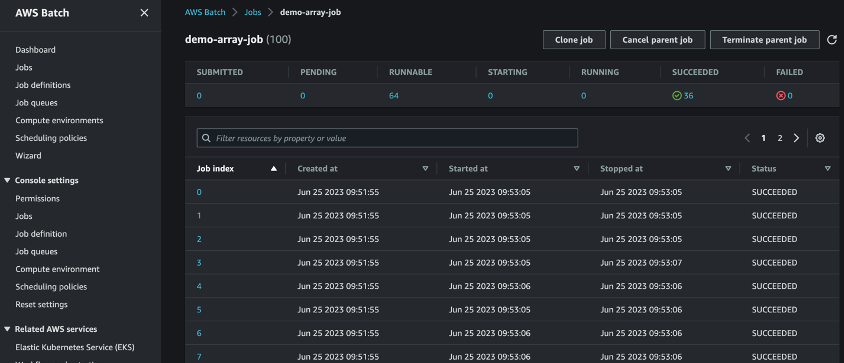Open child job index 0

[x=199, y=192]
